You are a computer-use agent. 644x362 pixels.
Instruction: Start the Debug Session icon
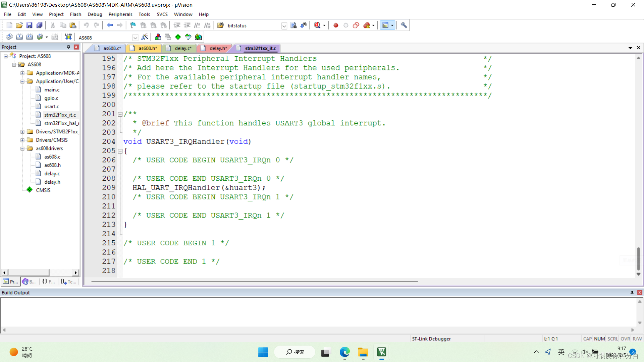[x=317, y=25]
